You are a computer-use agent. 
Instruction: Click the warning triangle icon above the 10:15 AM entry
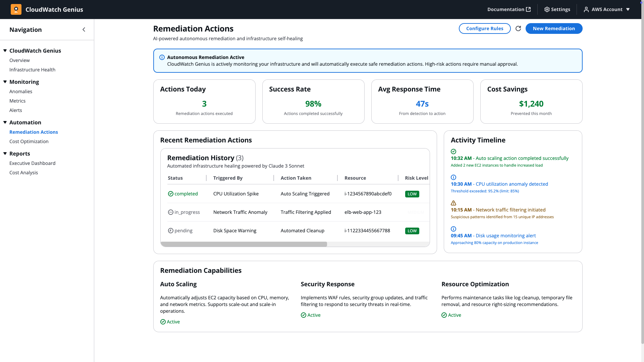click(x=453, y=203)
